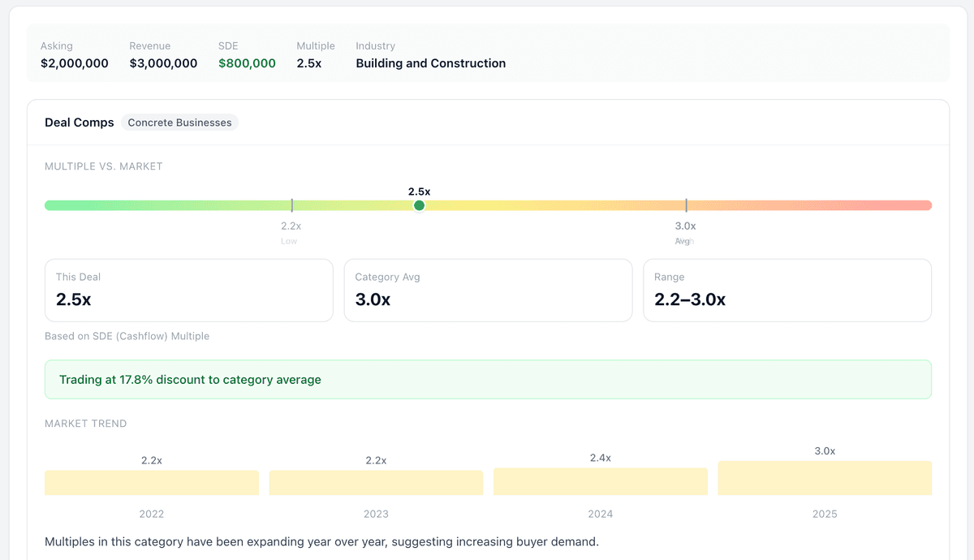Click the Concrete Businesses category pill

[179, 123]
